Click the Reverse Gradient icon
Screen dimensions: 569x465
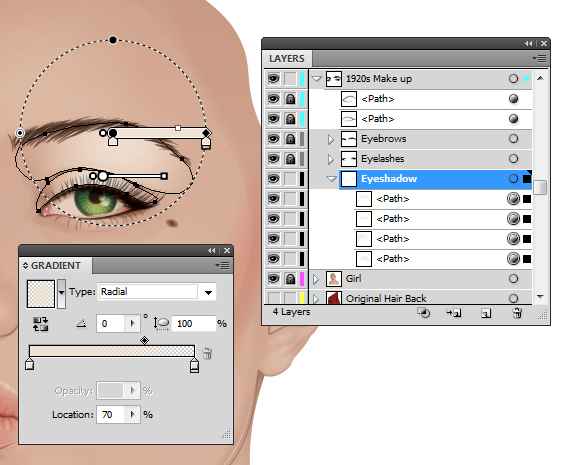pyautogui.click(x=41, y=324)
